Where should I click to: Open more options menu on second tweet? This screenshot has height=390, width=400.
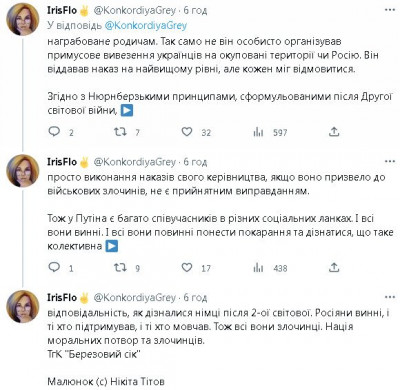click(390, 162)
